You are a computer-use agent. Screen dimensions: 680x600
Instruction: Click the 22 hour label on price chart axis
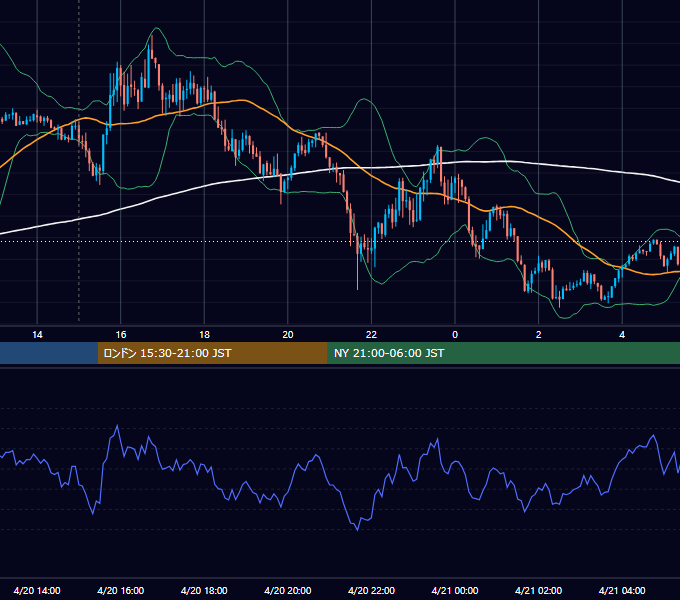371,335
